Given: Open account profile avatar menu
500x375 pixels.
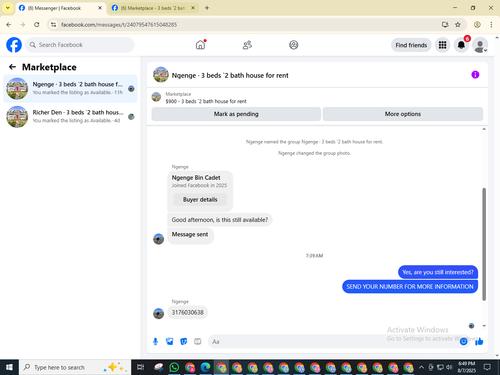Looking at the screenshot, I should pos(480,45).
